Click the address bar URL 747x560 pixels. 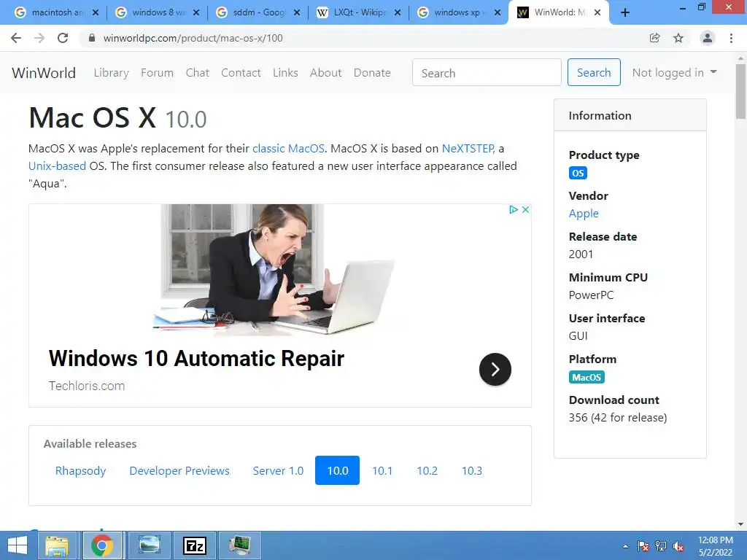193,38
